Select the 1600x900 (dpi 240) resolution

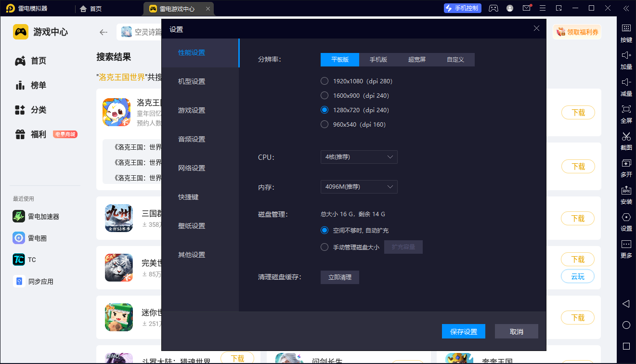355,96
